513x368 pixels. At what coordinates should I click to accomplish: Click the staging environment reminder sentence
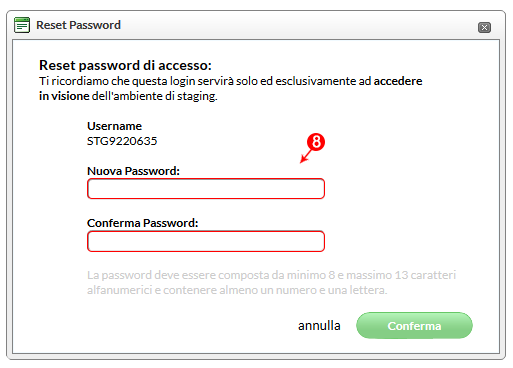coord(231,88)
